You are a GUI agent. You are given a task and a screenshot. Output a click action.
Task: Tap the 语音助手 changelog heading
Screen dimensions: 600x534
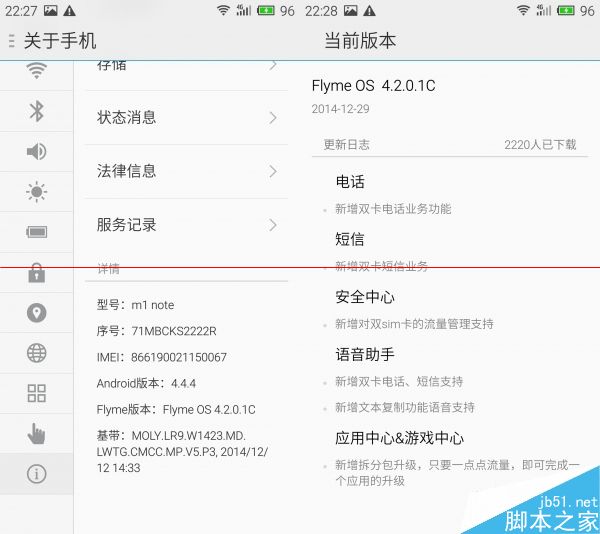coord(365,354)
